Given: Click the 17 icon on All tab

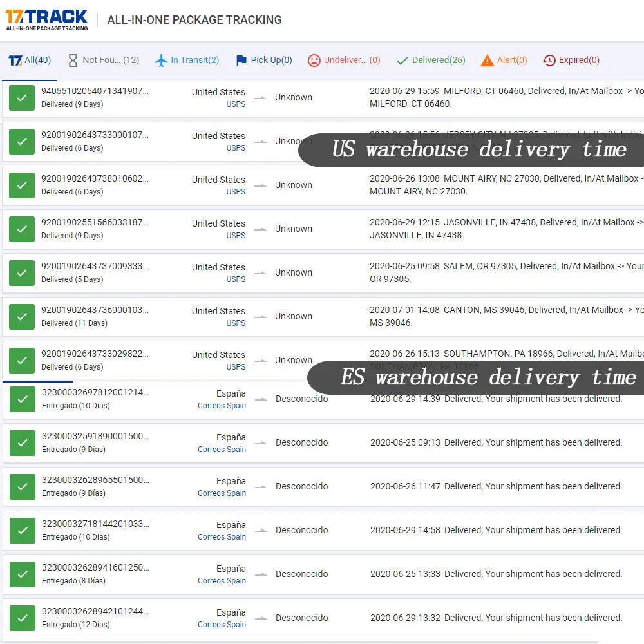Looking at the screenshot, I should pyautogui.click(x=15, y=61).
